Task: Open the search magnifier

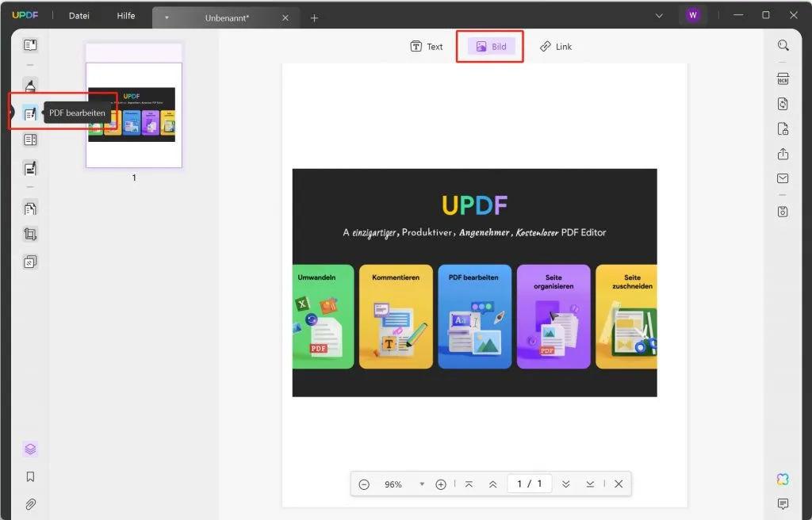Action: coord(783,45)
